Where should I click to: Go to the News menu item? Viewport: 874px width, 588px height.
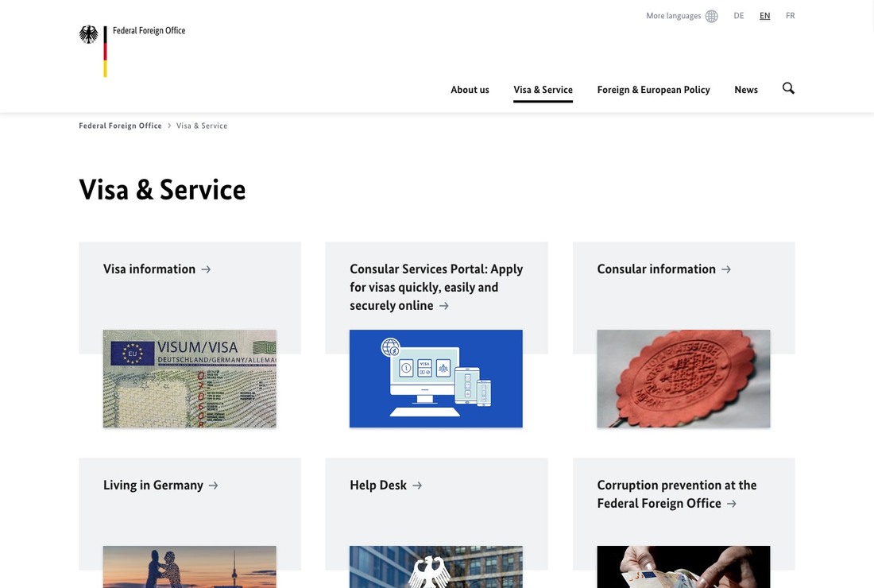(x=746, y=90)
